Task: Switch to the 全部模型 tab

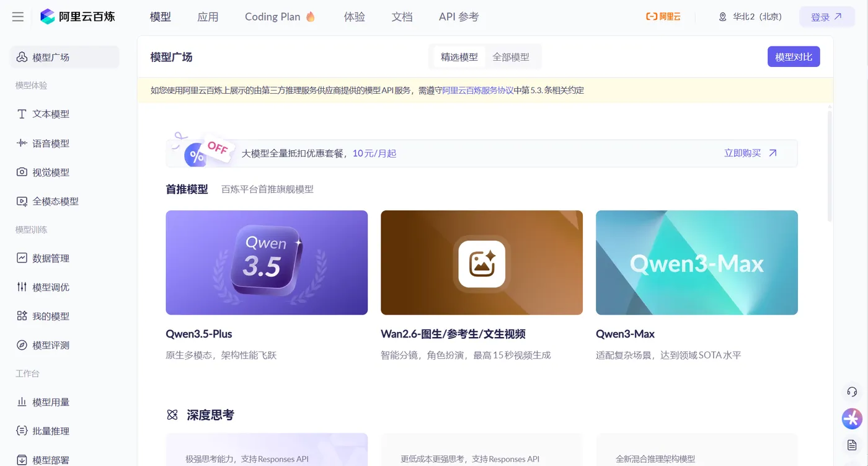Action: coord(511,57)
